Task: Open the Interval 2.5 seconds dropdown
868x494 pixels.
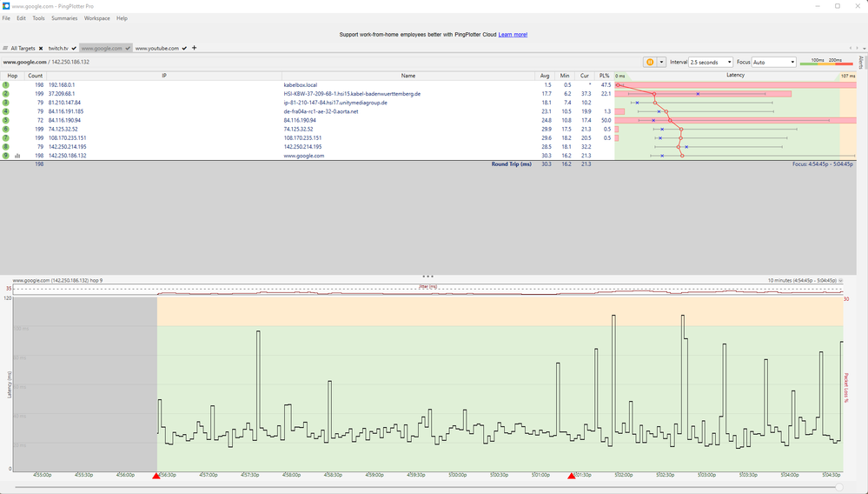Action: point(711,62)
